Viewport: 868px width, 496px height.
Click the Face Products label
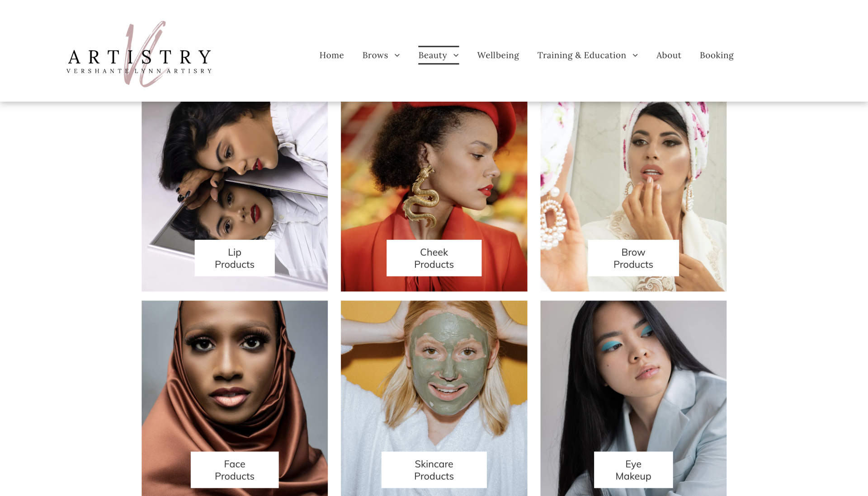coord(234,470)
